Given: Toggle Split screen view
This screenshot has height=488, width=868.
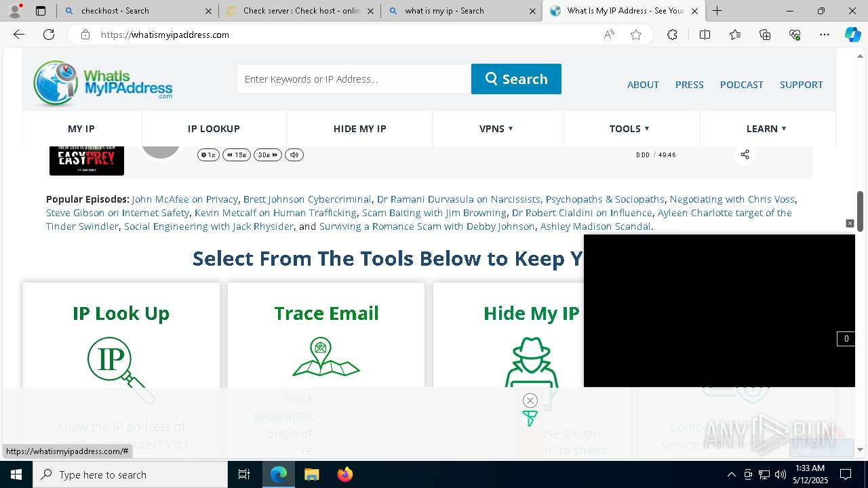Looking at the screenshot, I should pos(705,35).
